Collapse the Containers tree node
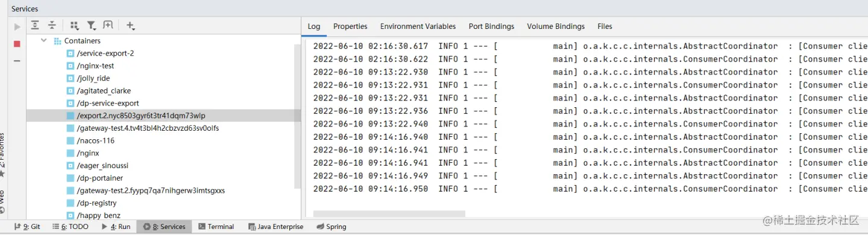Viewport: 868px width, 235px height. tap(44, 40)
